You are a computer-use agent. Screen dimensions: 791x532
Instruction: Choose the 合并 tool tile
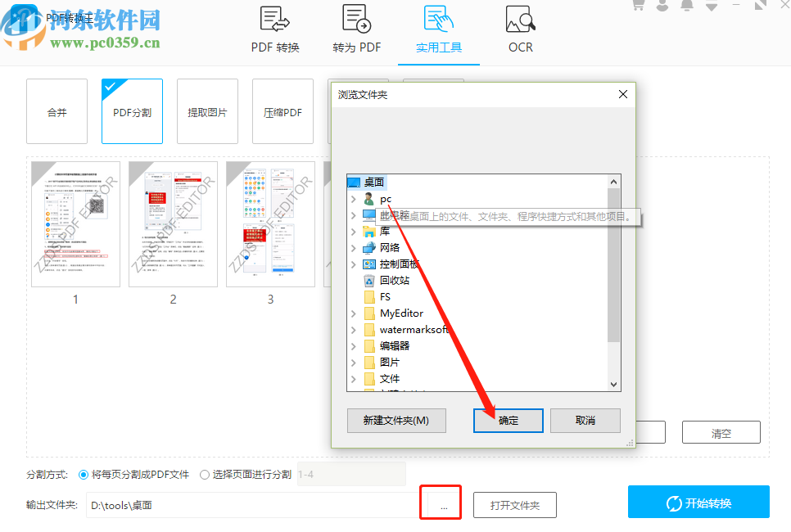57,111
